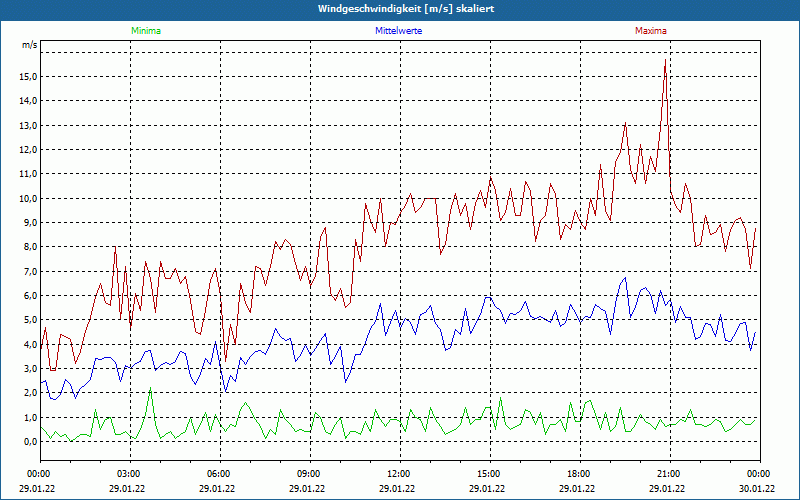
Task: Click the '14,0' y-axis value
Action: tap(28, 101)
